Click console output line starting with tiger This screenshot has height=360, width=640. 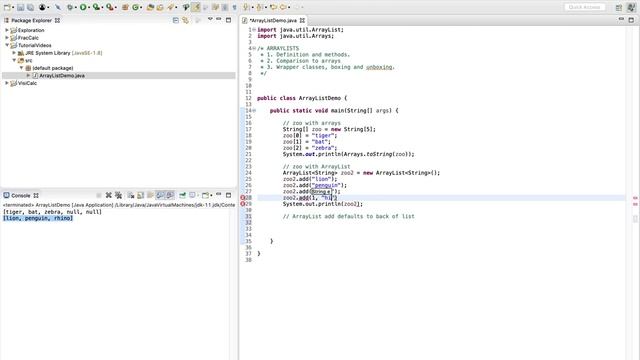click(x=52, y=212)
